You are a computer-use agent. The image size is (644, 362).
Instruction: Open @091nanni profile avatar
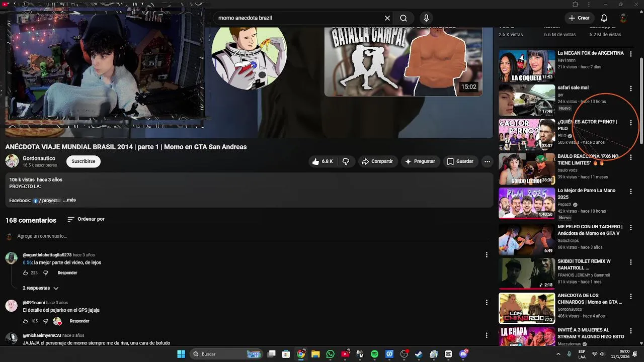[12, 306]
